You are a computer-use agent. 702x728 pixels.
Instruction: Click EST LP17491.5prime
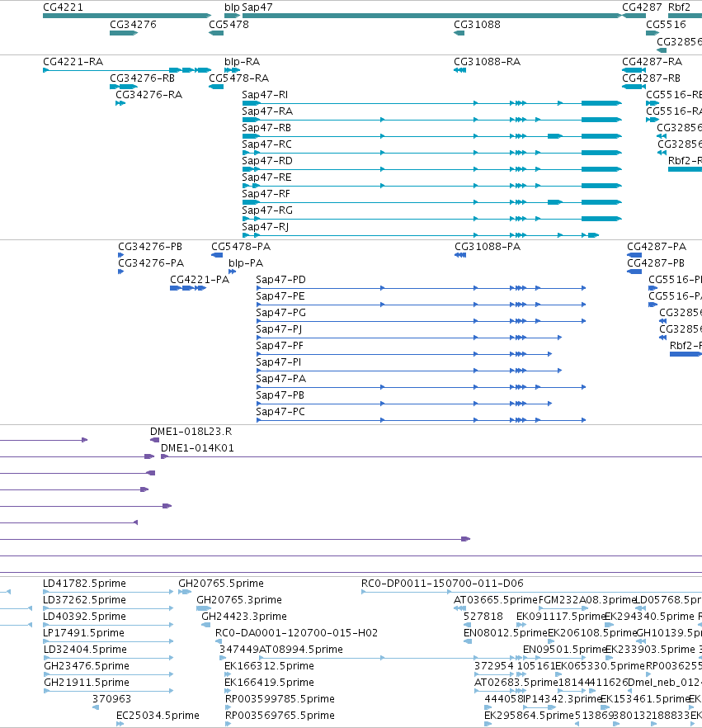pos(83,633)
